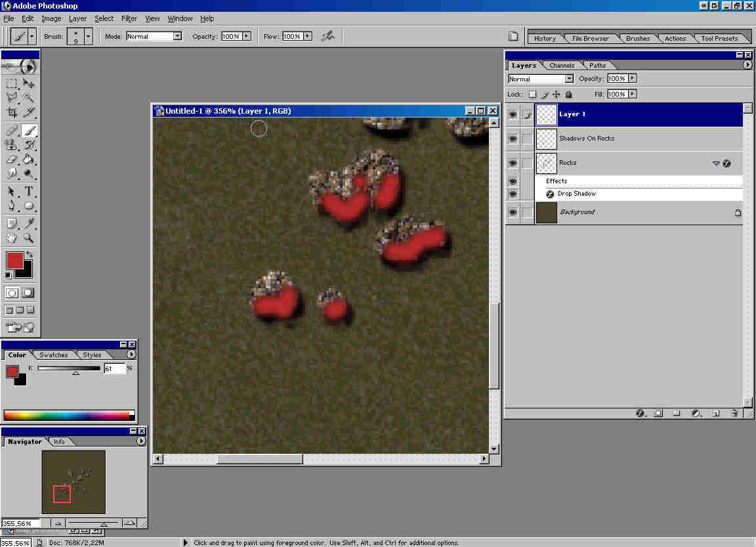The image size is (756, 547).
Task: Open the layer blending mode dropdown
Action: click(569, 79)
